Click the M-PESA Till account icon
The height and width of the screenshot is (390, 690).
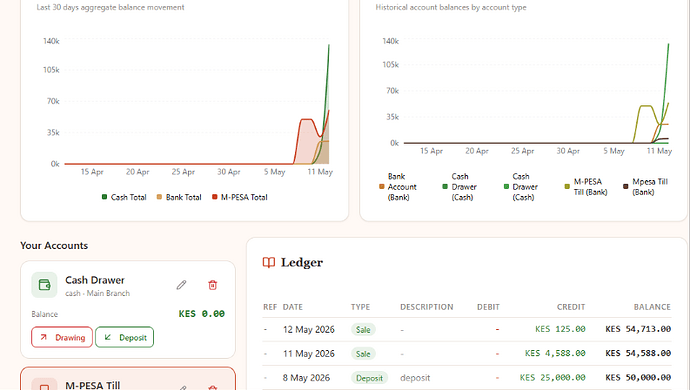[44, 384]
